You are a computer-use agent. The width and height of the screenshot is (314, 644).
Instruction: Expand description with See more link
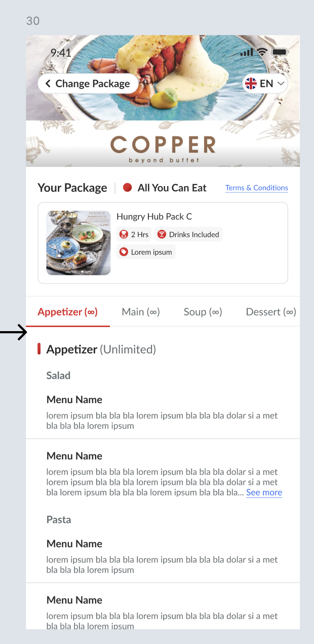(x=264, y=492)
